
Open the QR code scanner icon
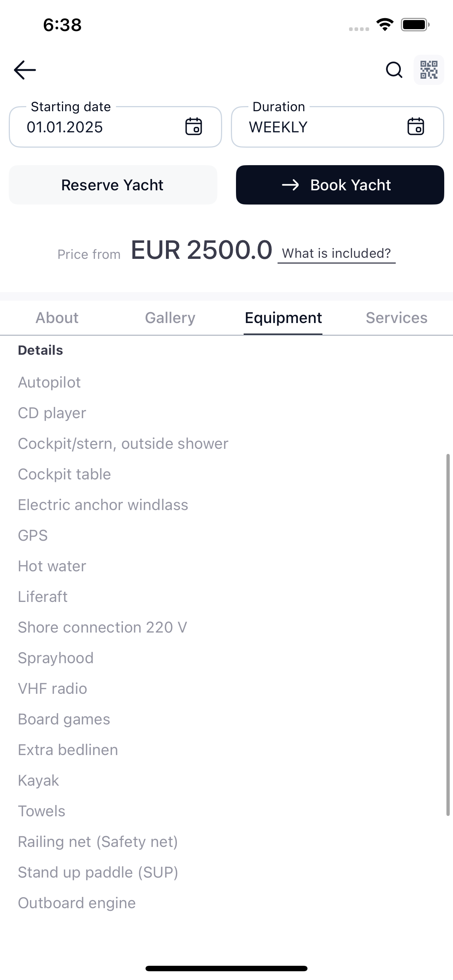click(429, 70)
